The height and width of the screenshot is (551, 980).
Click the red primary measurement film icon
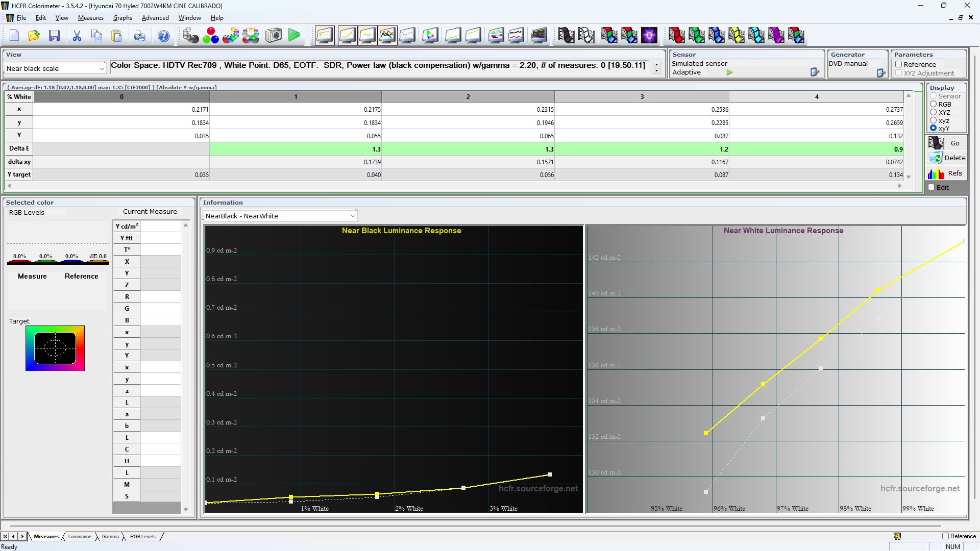676,35
